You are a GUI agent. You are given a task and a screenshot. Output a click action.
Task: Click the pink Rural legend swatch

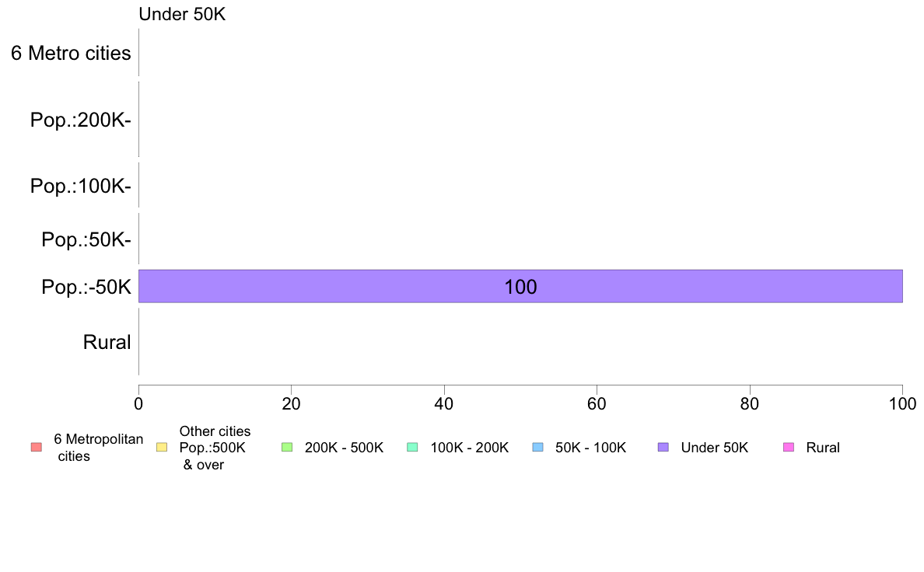click(x=789, y=447)
